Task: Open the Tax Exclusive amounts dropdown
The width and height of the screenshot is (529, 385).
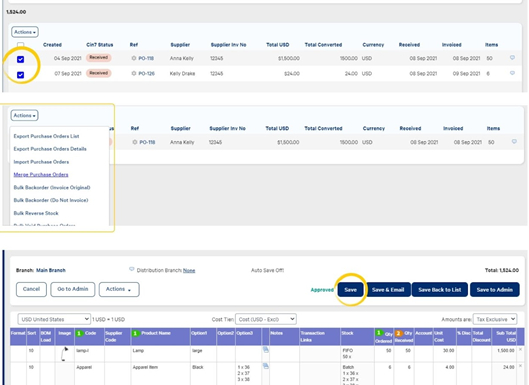Action: tap(495, 319)
